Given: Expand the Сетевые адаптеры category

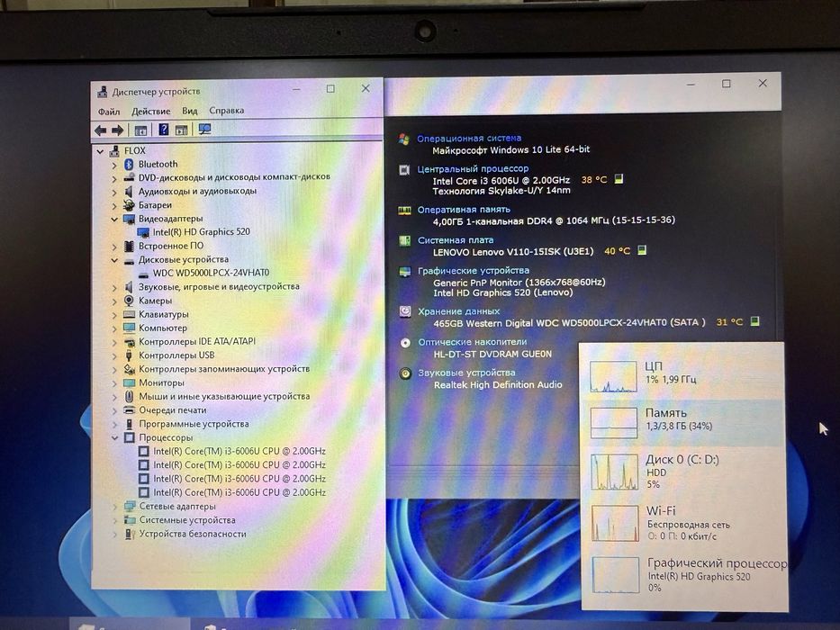Looking at the screenshot, I should pos(114,507).
